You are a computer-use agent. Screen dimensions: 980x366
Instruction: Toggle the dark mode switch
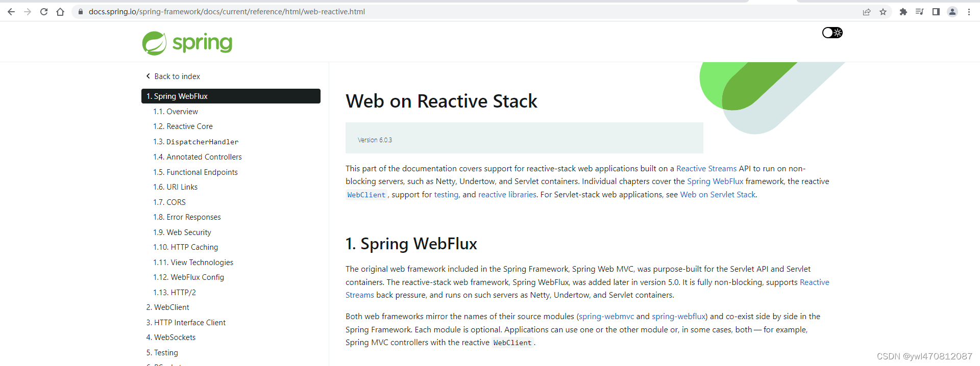[x=832, y=33]
